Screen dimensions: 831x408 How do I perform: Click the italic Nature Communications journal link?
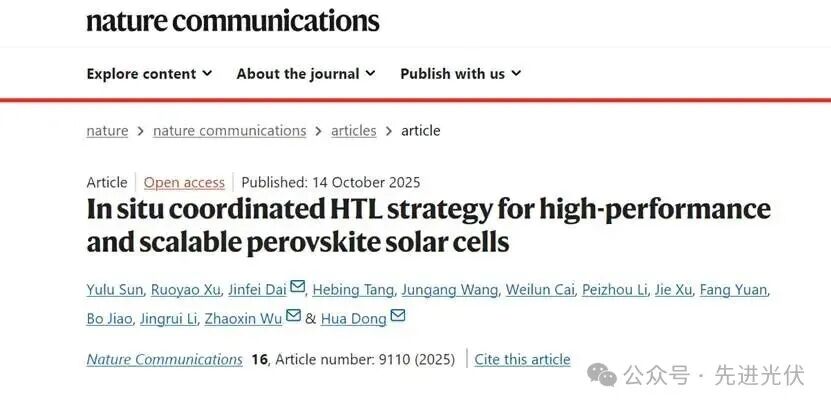(164, 359)
